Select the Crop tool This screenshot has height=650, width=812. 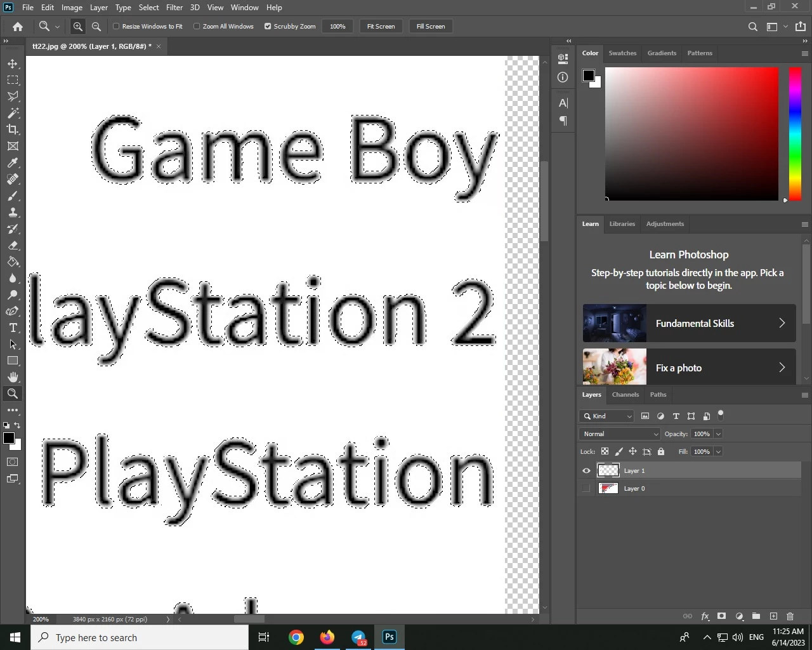point(13,129)
